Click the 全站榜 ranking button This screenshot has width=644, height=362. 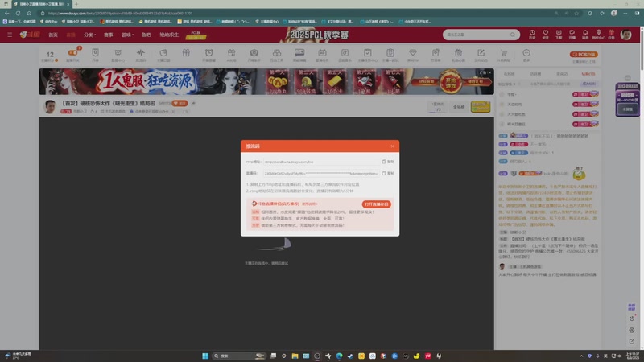click(x=459, y=107)
